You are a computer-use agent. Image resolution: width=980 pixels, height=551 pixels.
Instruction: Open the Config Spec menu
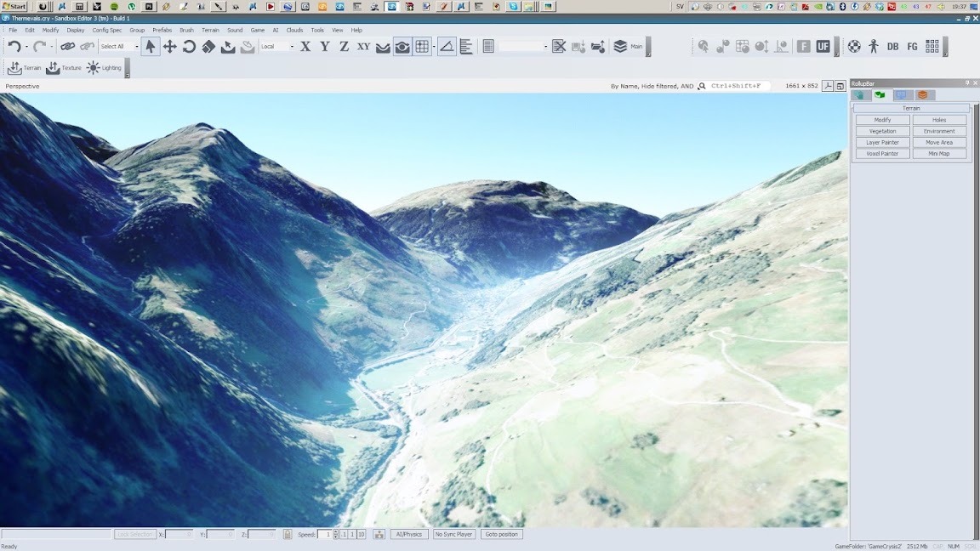point(107,30)
